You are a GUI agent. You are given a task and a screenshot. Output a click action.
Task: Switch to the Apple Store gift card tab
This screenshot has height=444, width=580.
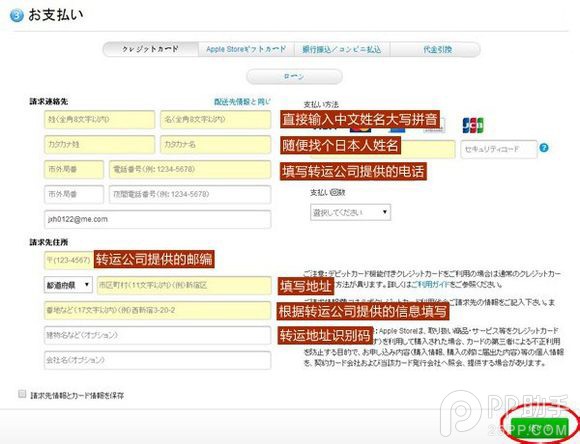pyautogui.click(x=246, y=49)
